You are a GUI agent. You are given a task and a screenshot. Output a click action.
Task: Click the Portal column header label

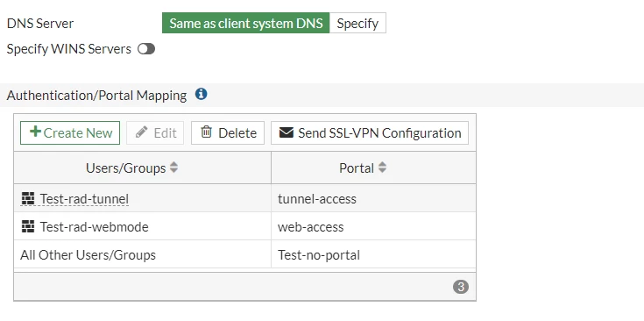tap(357, 168)
